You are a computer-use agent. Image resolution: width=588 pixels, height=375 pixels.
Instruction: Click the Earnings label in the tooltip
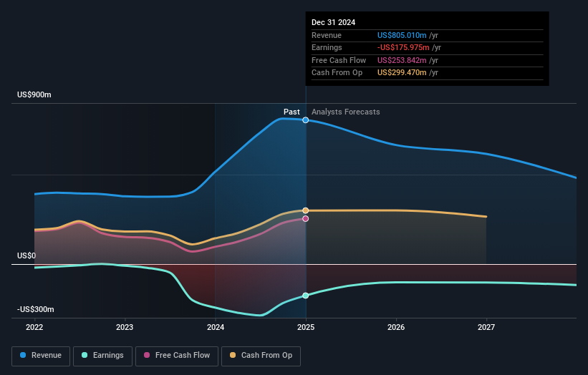(327, 47)
